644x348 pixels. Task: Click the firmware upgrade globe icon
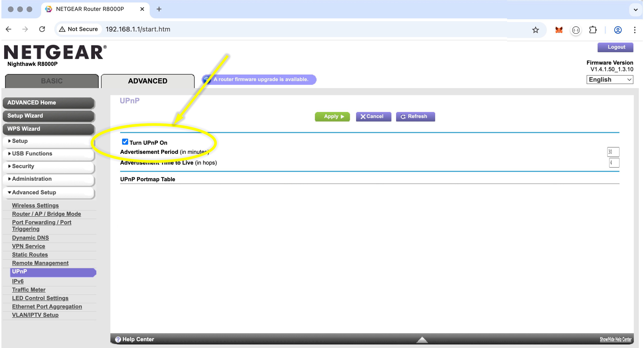pyautogui.click(x=207, y=80)
